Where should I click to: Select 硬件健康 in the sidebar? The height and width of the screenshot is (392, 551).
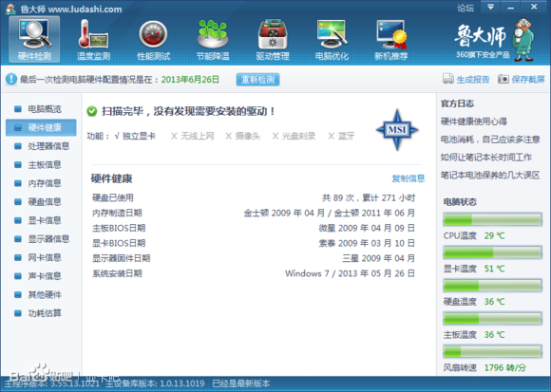(41, 127)
